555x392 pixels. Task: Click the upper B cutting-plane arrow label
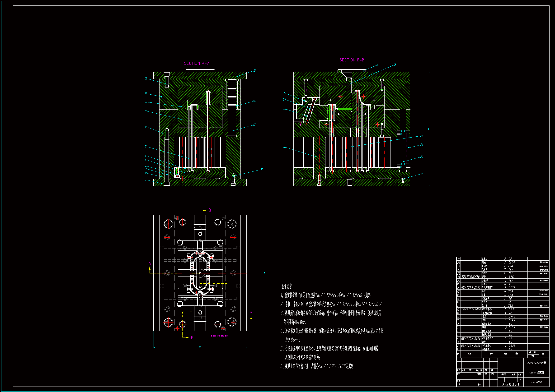[210, 210]
